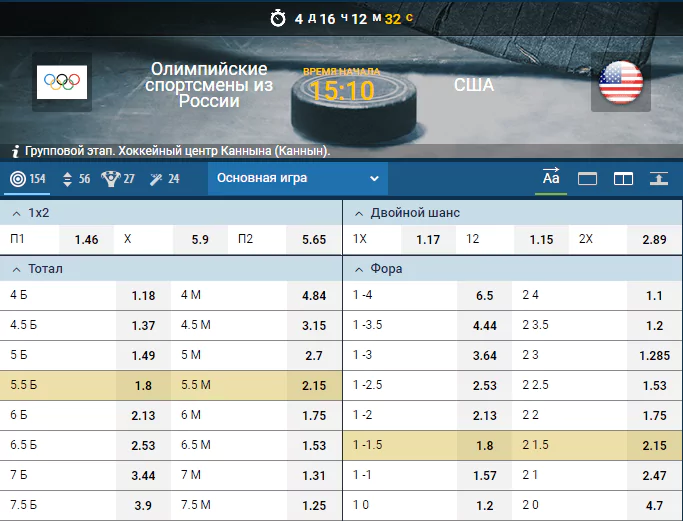
Task: Select draw X odds 5.9
Action: pos(200,240)
